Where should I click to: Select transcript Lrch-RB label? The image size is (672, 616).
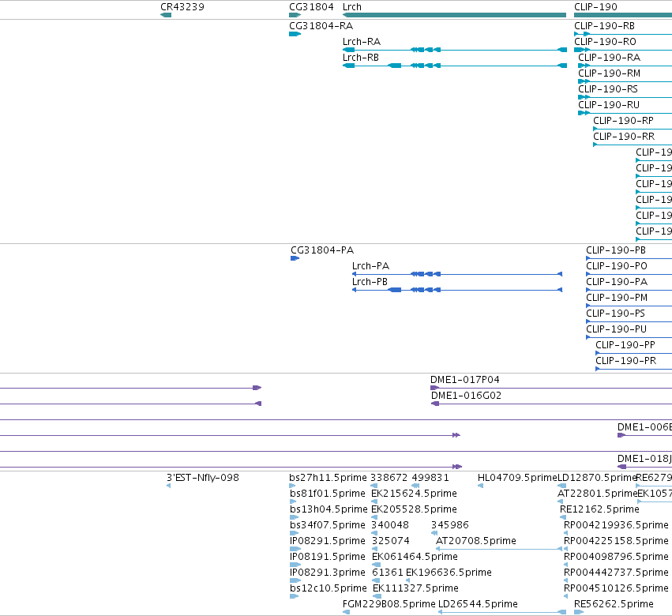tap(360, 58)
